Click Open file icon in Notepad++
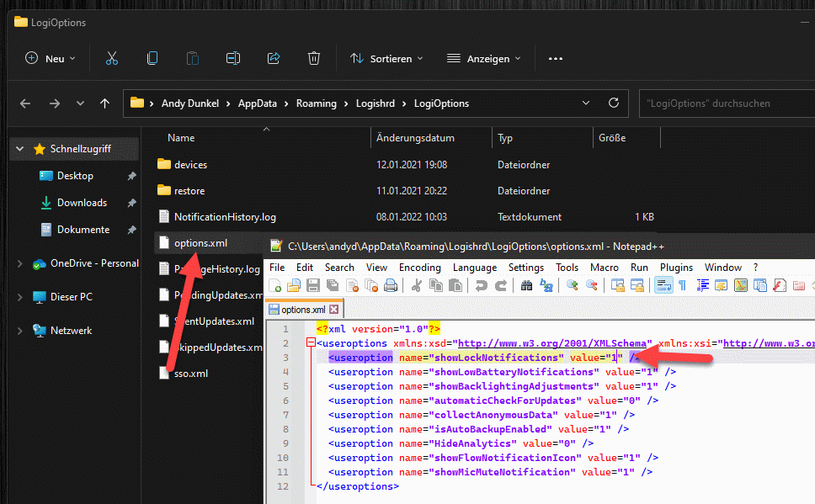 coord(294,285)
